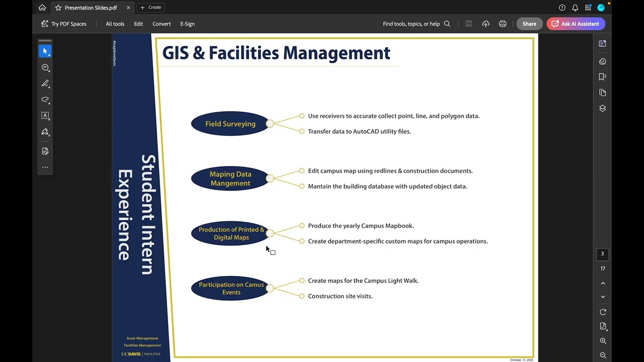Open the help question mark icon
The height and width of the screenshot is (362, 644).
(562, 8)
